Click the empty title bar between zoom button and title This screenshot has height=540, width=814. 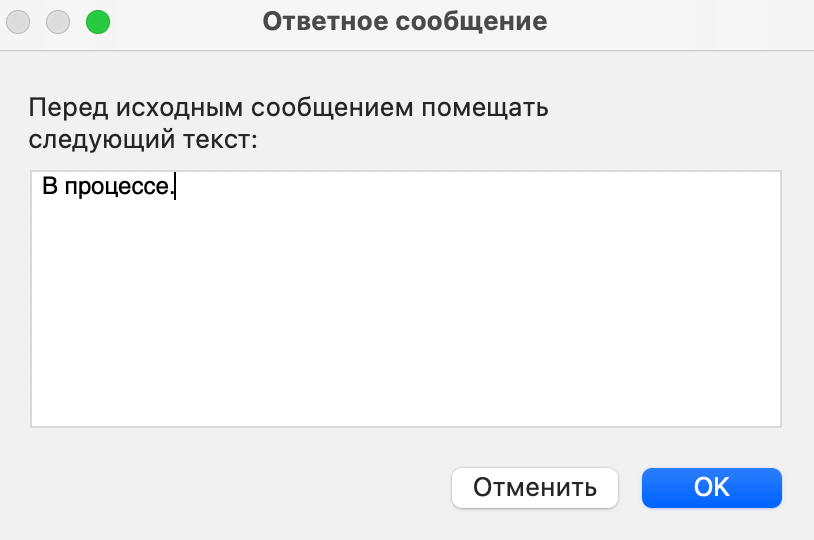pos(186,23)
